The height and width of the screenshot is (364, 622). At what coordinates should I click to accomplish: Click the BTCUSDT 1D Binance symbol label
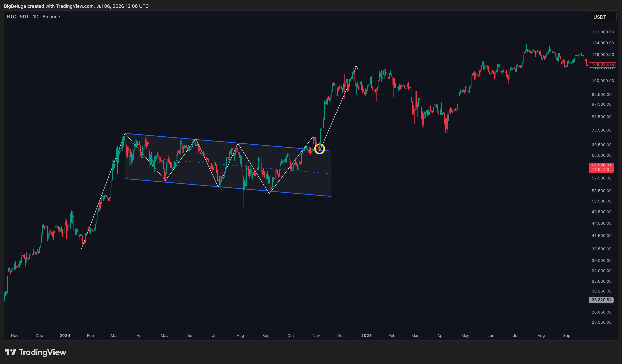point(33,17)
